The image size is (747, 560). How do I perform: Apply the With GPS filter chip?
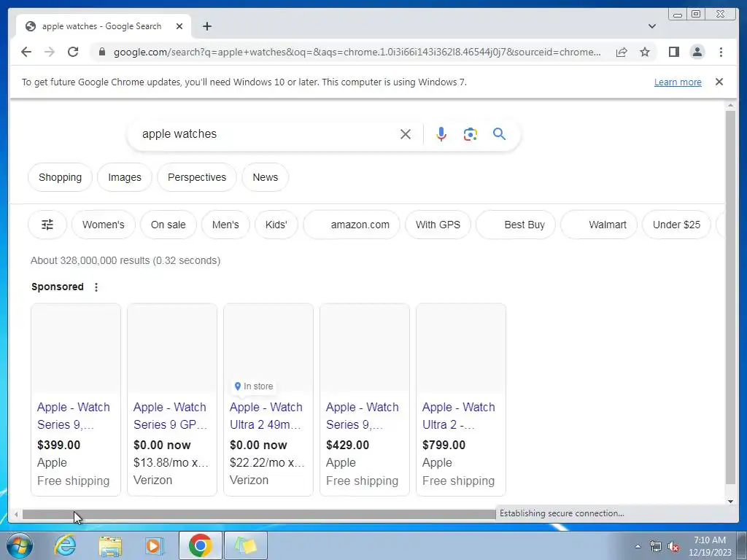pos(438,225)
